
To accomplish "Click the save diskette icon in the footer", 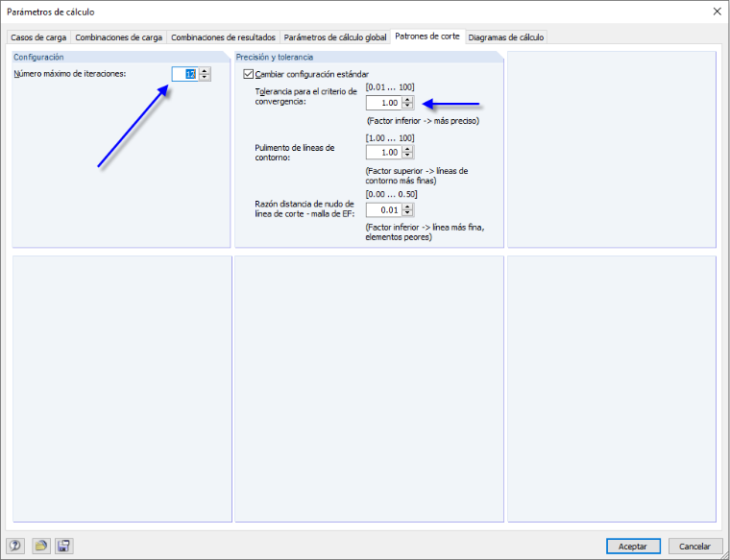I will click(63, 546).
